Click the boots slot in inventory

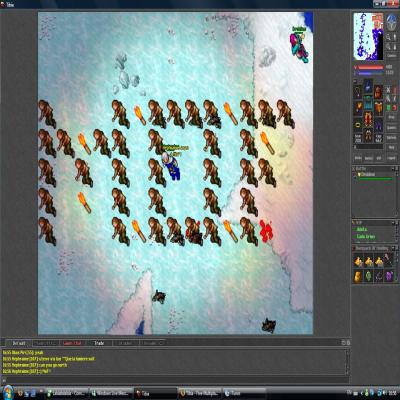[368, 135]
